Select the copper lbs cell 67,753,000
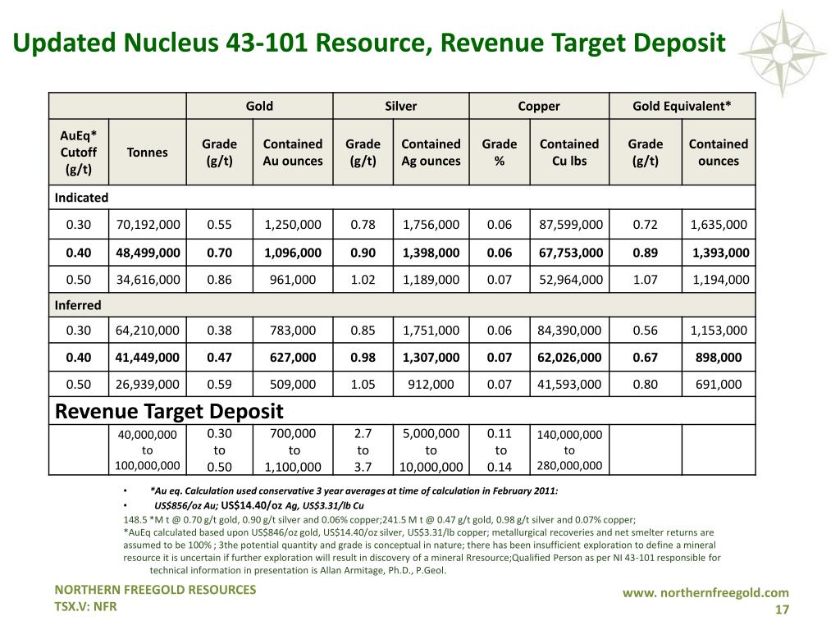Image resolution: width=840 pixels, height=630 pixels. click(571, 253)
